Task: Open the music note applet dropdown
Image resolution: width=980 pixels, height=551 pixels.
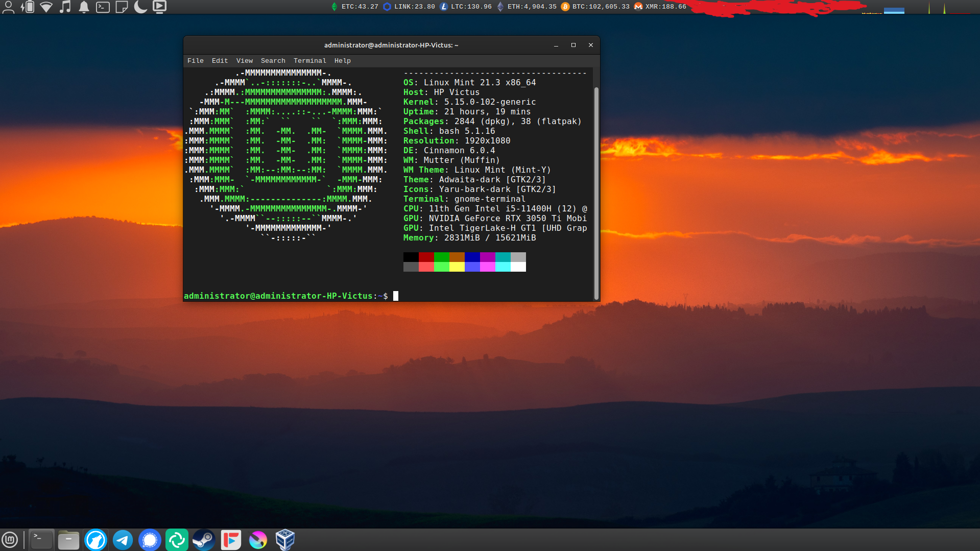Action: pos(65,7)
